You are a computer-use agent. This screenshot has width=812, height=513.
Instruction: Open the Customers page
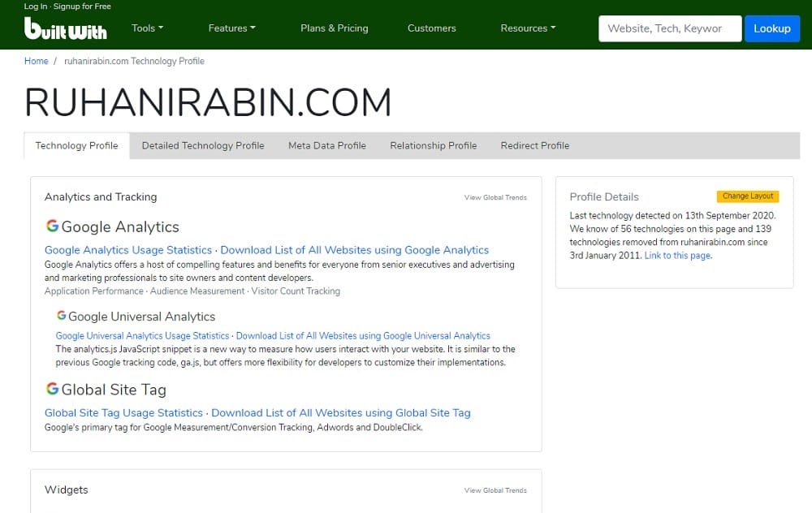point(431,28)
